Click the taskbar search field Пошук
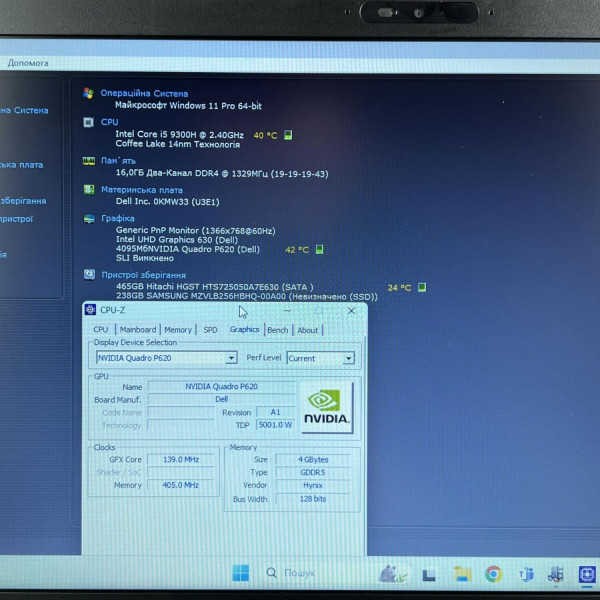600x600 pixels. pos(299,573)
